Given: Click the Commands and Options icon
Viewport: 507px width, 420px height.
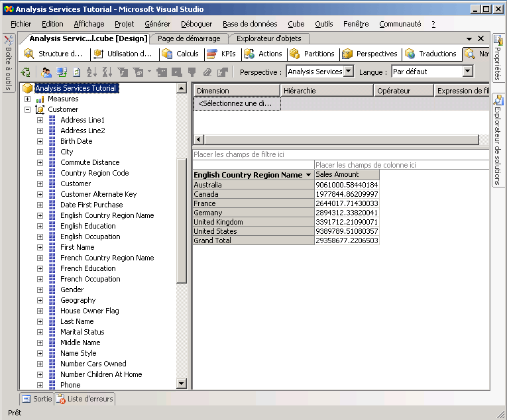Looking at the screenshot, I should tap(223, 72).
